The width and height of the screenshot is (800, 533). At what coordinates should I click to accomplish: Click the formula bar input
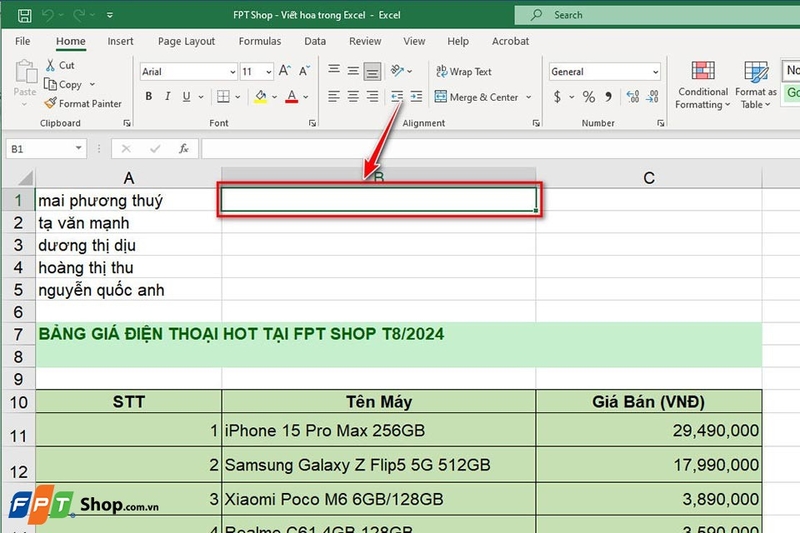(501, 149)
